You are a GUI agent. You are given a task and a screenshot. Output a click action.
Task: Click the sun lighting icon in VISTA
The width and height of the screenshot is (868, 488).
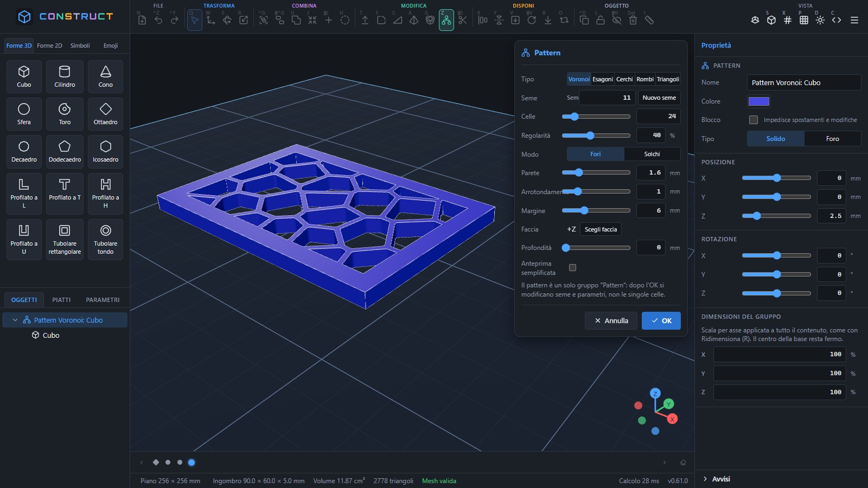click(820, 20)
